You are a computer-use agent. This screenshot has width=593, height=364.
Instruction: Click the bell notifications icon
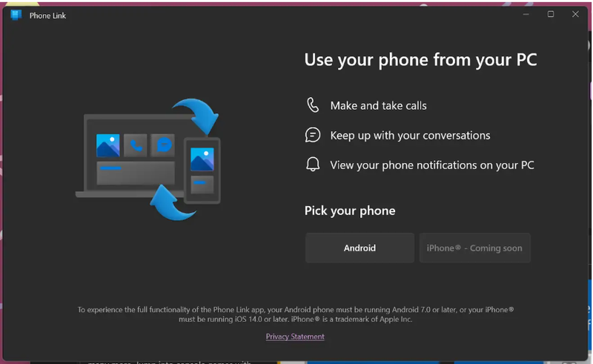[x=313, y=165]
